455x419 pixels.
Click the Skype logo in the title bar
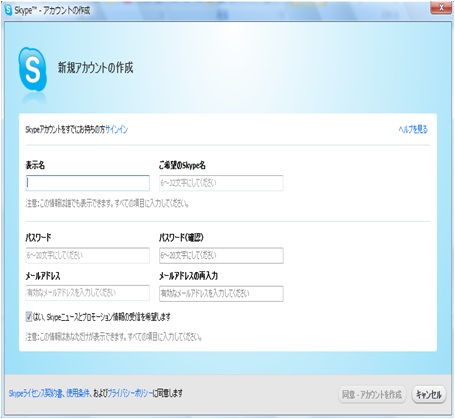8,10
